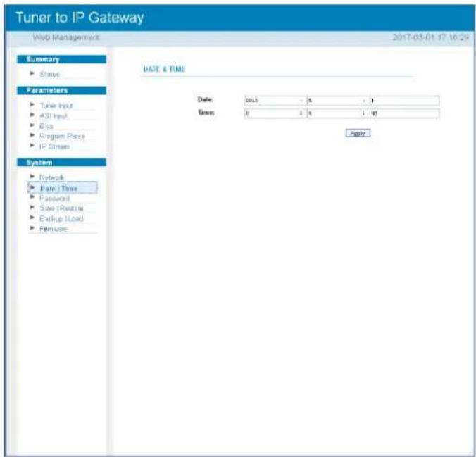This screenshot has height=457, width=476.
Task: Go to the Save | Restore page
Action: pos(61,208)
